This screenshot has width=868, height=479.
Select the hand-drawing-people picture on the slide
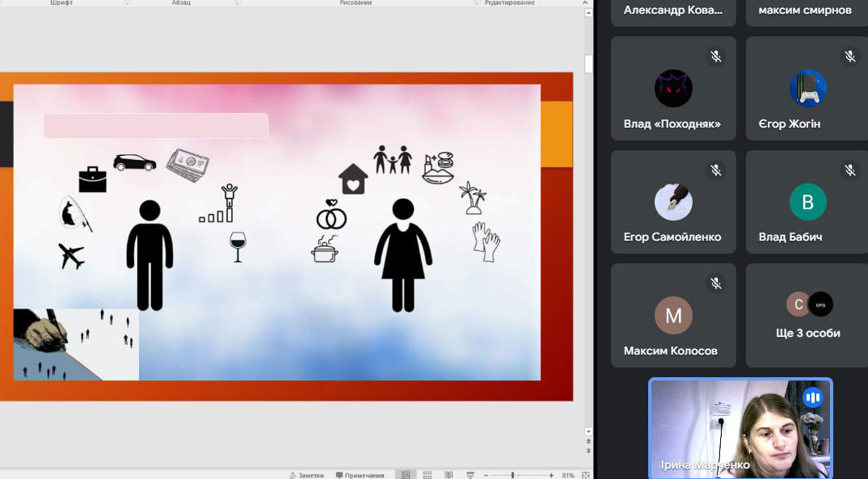pos(76,345)
